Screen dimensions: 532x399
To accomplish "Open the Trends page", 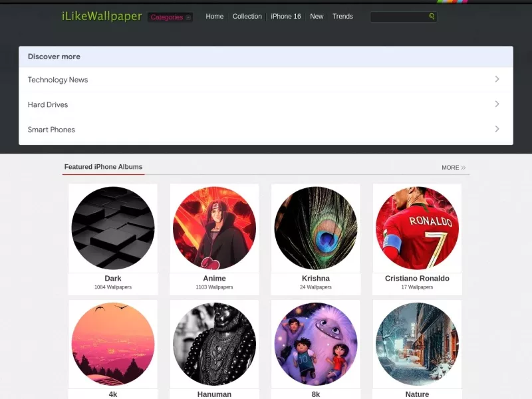I will (x=342, y=16).
